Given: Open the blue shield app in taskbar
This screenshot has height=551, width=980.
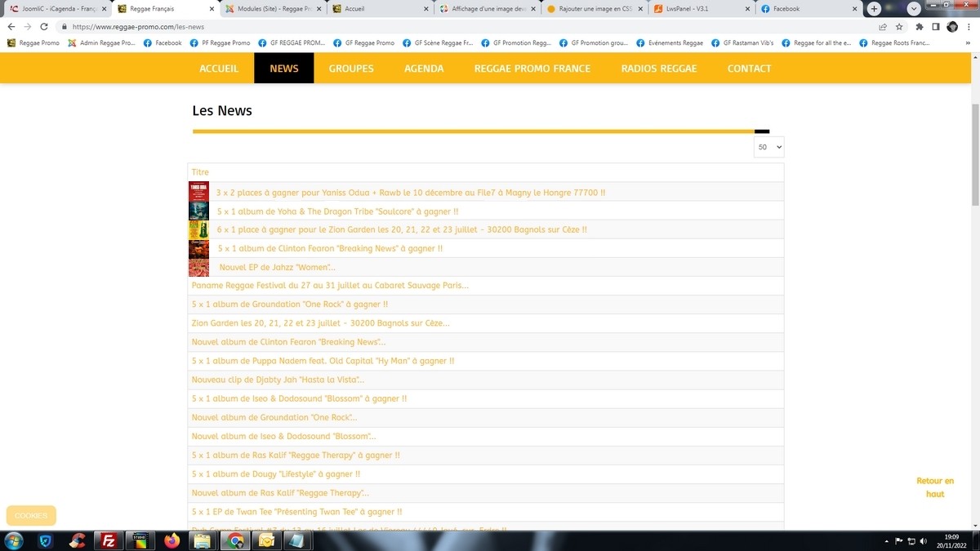Looking at the screenshot, I should (x=46, y=540).
